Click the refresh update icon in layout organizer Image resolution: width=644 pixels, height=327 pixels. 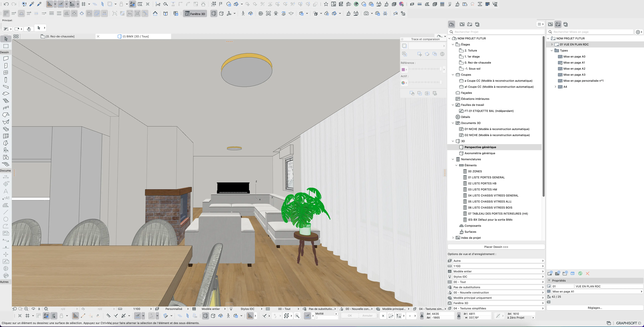coord(580,274)
